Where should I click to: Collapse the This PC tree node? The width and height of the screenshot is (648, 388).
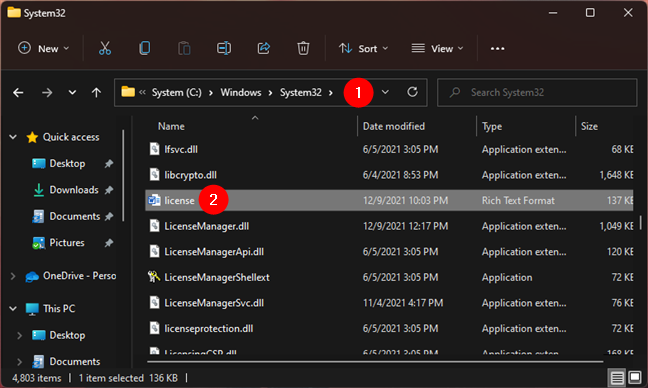click(13, 308)
